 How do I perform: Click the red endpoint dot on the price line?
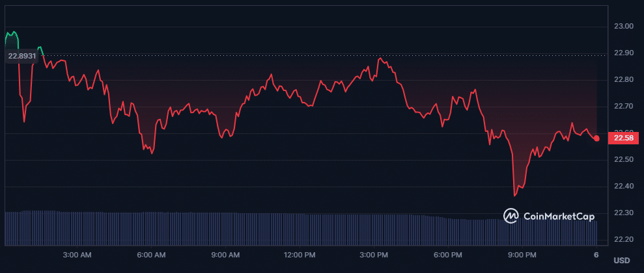pyautogui.click(x=596, y=138)
